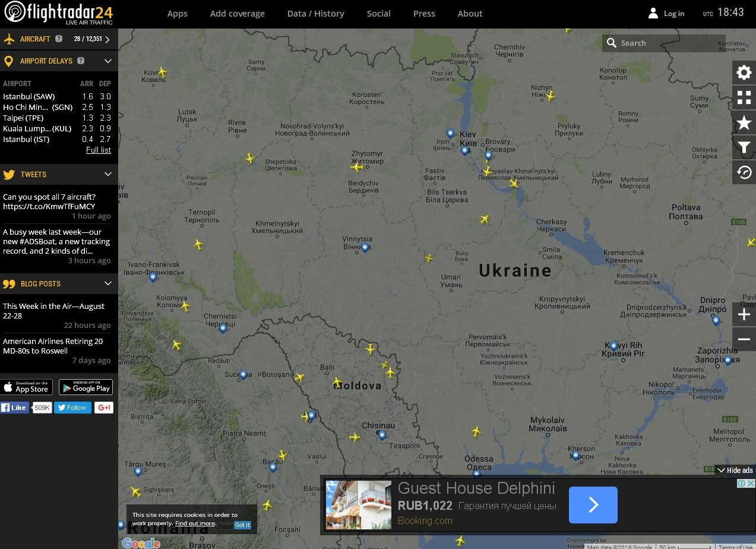Open the Guest House Delphini ad thumbnail

pos(358,505)
